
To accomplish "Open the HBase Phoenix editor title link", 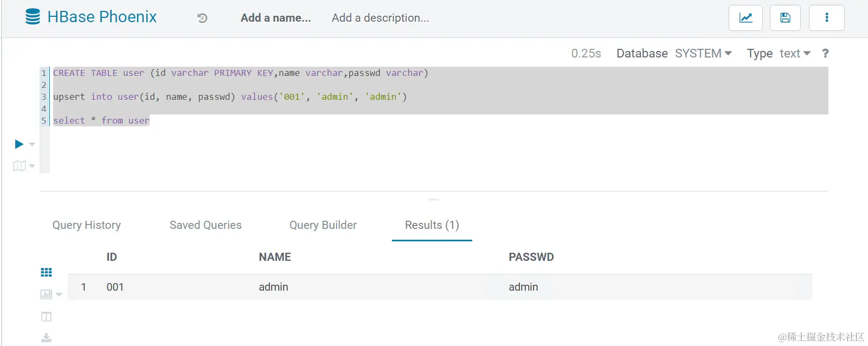I will pyautogui.click(x=102, y=17).
